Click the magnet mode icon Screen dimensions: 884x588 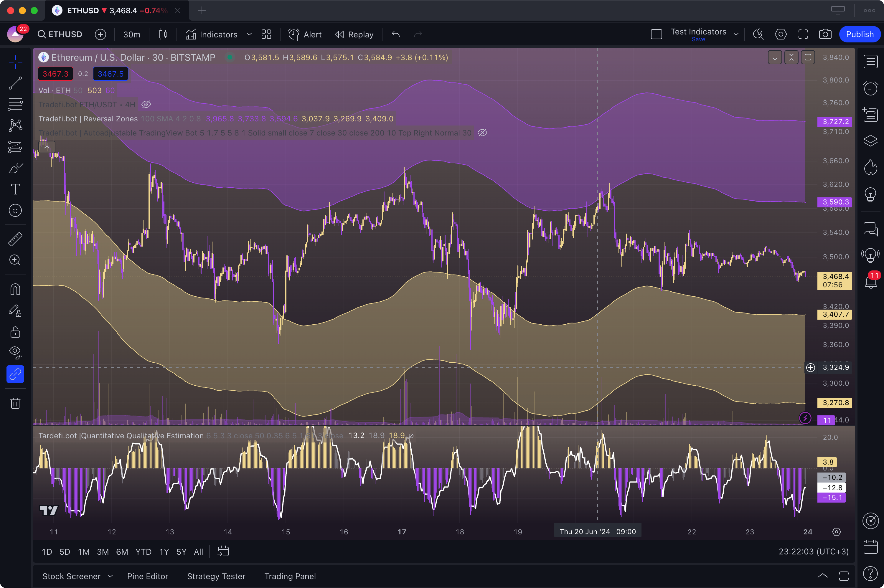(15, 290)
